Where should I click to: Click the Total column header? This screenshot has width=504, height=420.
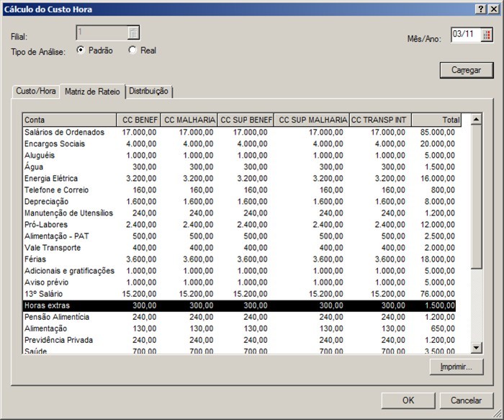(436, 120)
